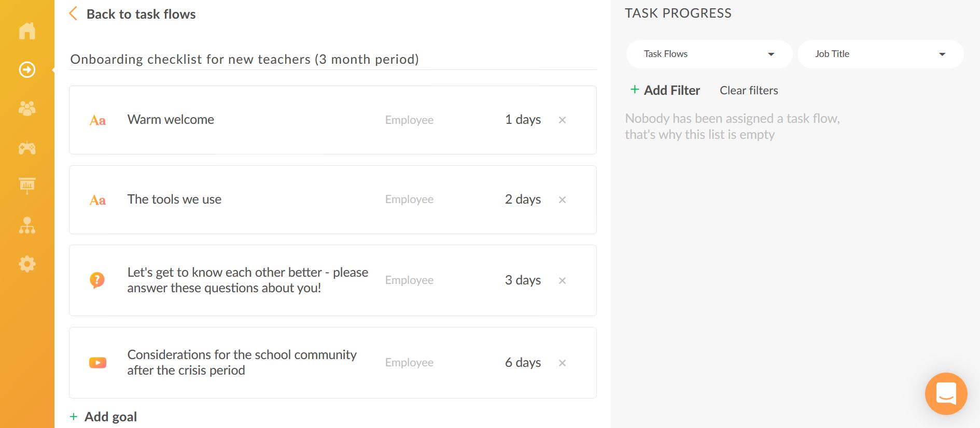Delete the 6 days school community task
980x428 pixels.
point(562,363)
